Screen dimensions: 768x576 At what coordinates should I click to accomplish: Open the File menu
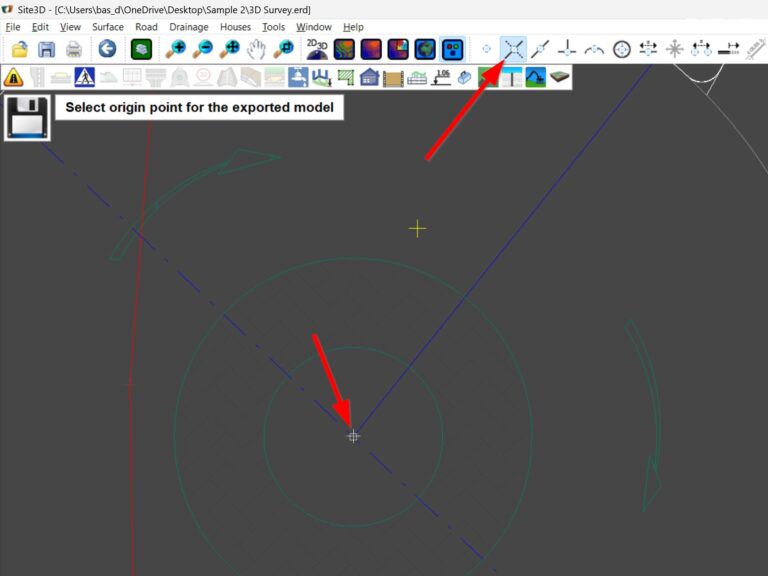[x=13, y=27]
